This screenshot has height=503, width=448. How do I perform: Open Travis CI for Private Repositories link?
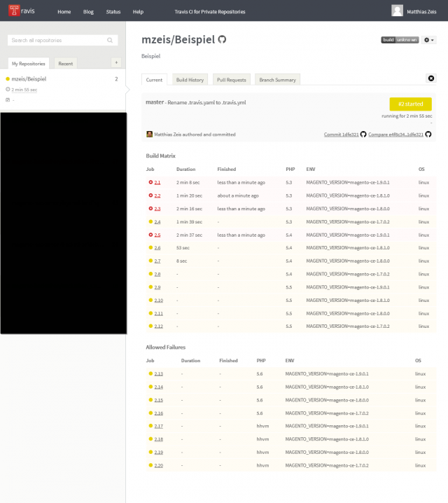(x=210, y=12)
